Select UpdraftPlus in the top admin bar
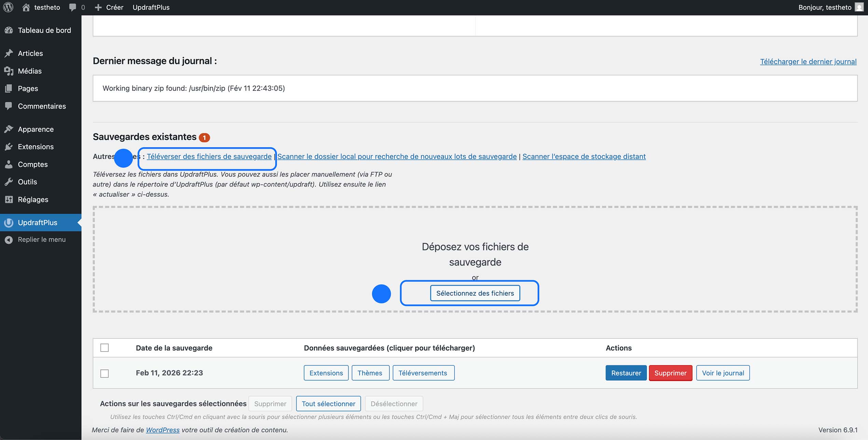The width and height of the screenshot is (868, 440). tap(151, 7)
